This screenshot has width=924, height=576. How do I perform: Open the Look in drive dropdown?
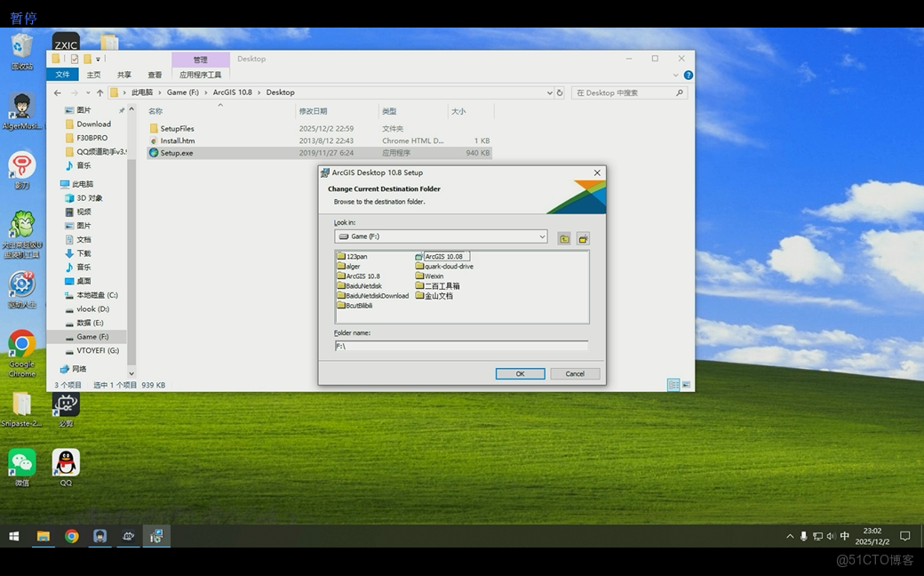[x=542, y=236]
